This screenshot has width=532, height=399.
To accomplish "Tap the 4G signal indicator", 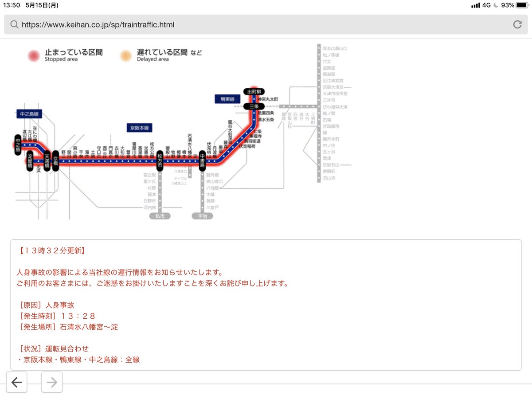I will coord(486,5).
